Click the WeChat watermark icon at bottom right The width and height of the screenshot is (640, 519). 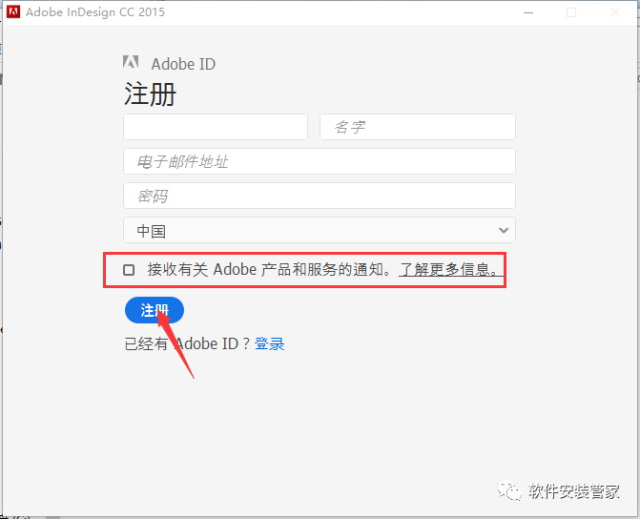[512, 491]
